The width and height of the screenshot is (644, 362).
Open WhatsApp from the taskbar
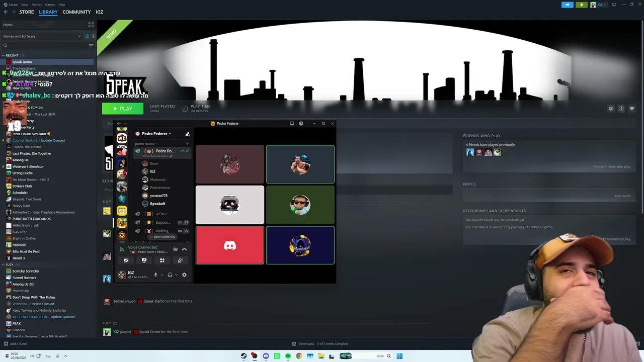coord(277,356)
